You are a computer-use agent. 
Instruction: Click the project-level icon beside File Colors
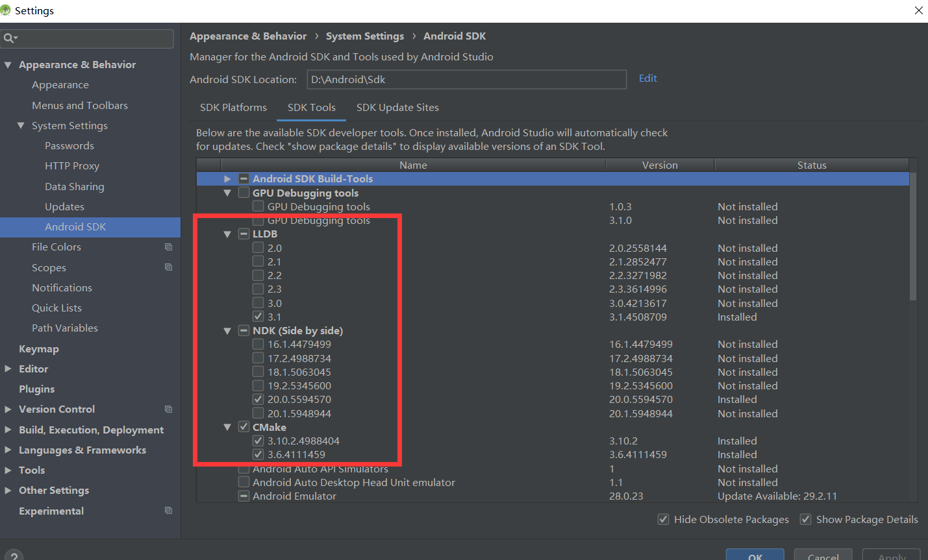click(x=168, y=247)
